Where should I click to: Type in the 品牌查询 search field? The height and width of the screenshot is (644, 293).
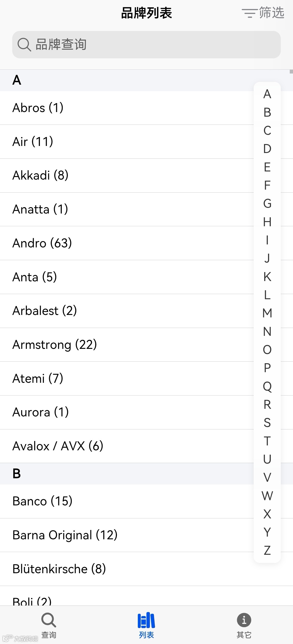[152, 44]
